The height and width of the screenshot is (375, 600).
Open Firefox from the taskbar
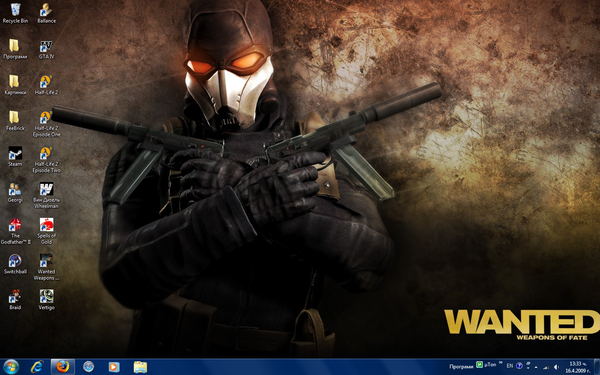63,367
